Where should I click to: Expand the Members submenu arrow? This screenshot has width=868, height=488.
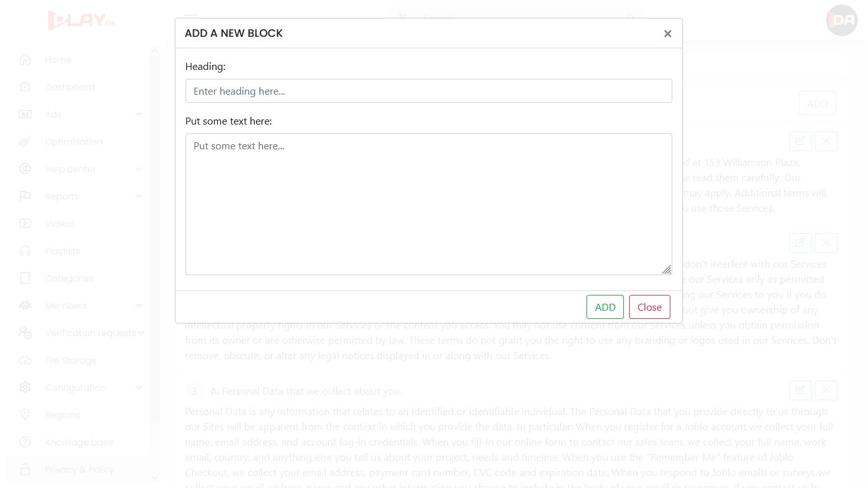[x=139, y=306]
